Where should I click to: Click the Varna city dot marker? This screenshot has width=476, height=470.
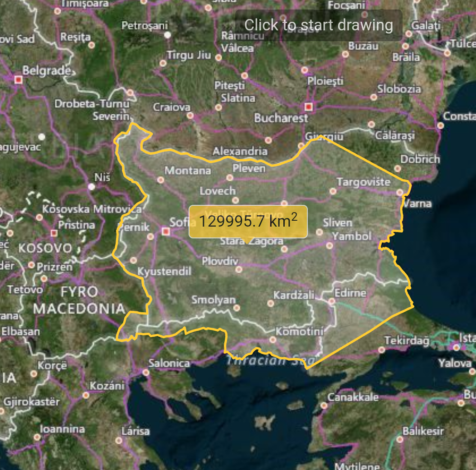(x=399, y=193)
